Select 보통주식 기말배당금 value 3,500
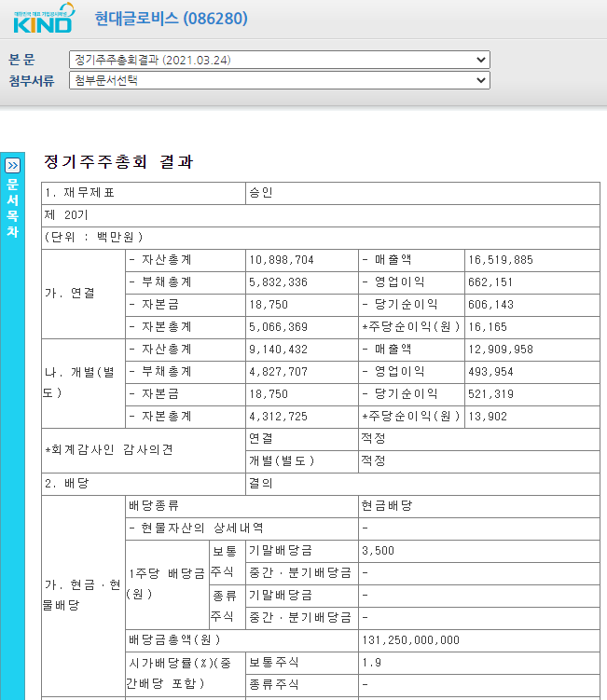The height and width of the screenshot is (700, 607). pos(378,551)
